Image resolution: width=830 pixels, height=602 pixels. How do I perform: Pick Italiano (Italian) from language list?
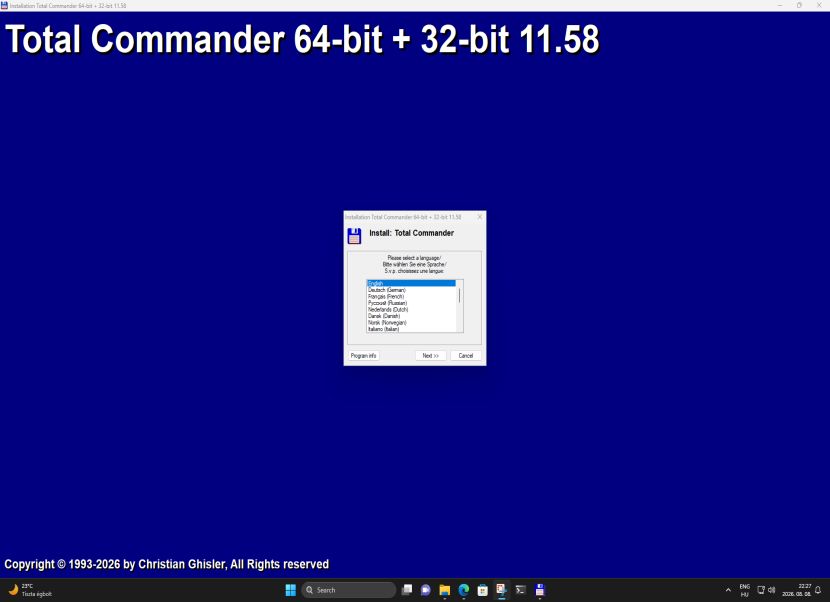(x=411, y=329)
